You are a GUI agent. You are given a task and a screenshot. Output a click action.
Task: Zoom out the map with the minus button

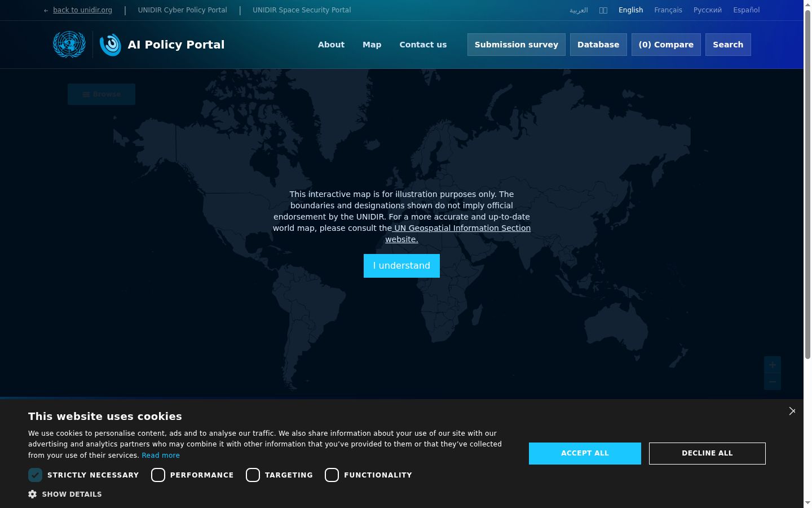click(773, 382)
